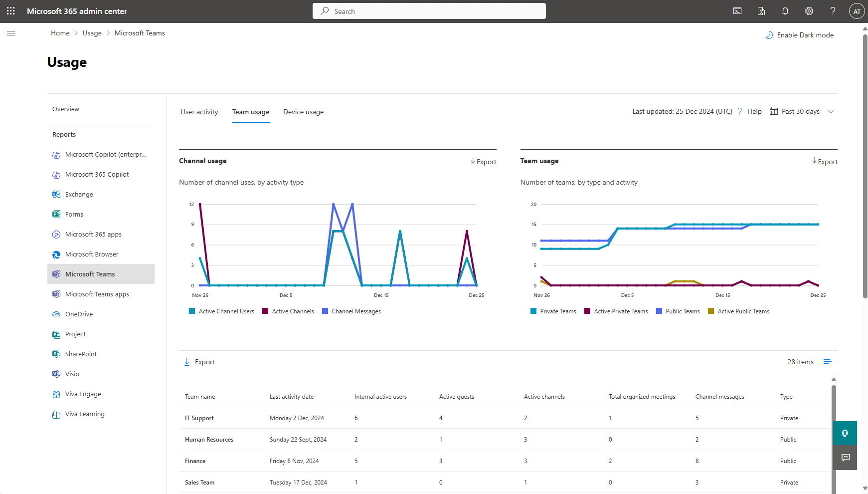The image size is (868, 494).
Task: Switch to the User activity tab
Action: click(x=199, y=112)
